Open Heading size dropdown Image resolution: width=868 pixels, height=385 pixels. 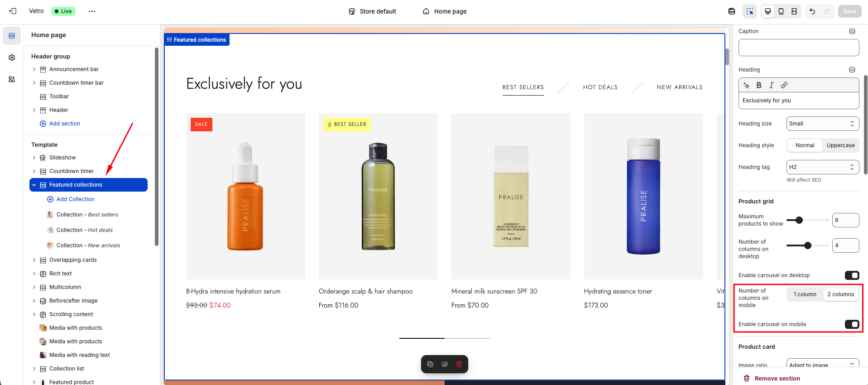tap(822, 124)
